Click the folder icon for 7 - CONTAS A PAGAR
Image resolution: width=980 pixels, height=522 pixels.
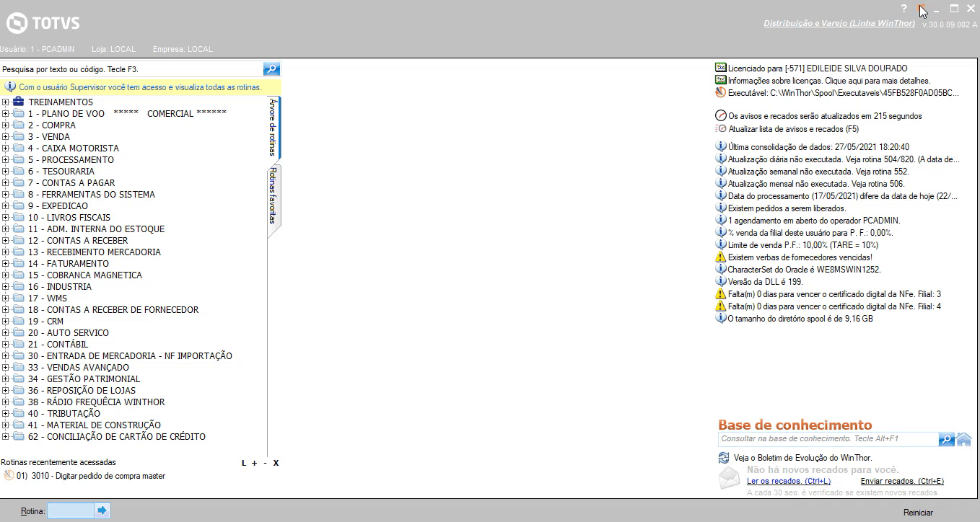click(x=19, y=182)
